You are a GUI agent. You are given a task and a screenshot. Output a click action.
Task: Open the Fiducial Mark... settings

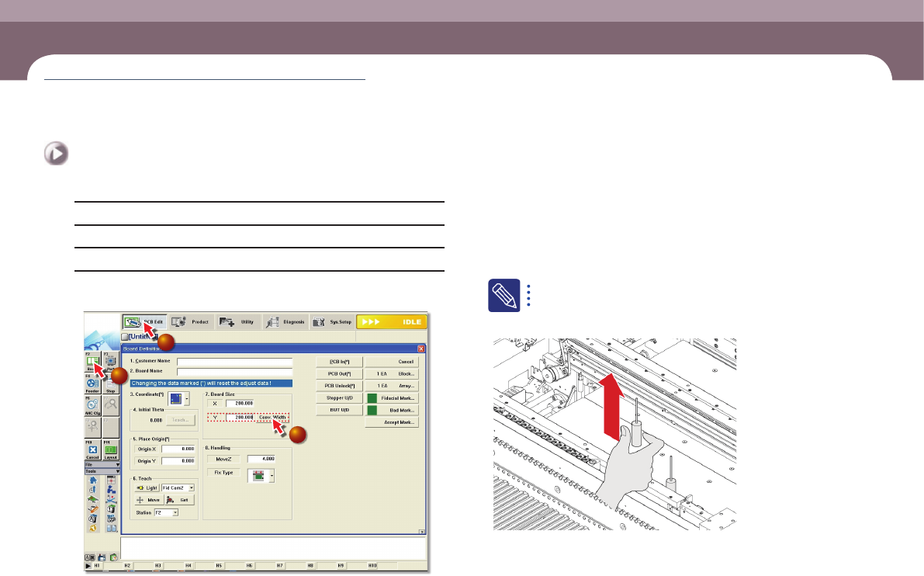tap(392, 398)
